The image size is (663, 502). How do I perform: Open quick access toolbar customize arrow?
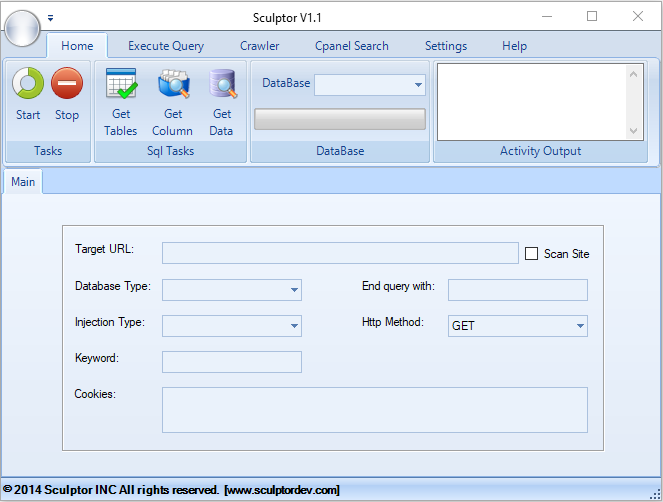click(51, 17)
